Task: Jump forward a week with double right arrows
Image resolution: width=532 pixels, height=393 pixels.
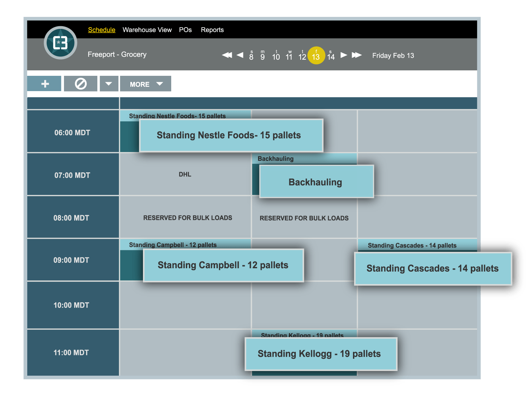Action: [x=357, y=55]
